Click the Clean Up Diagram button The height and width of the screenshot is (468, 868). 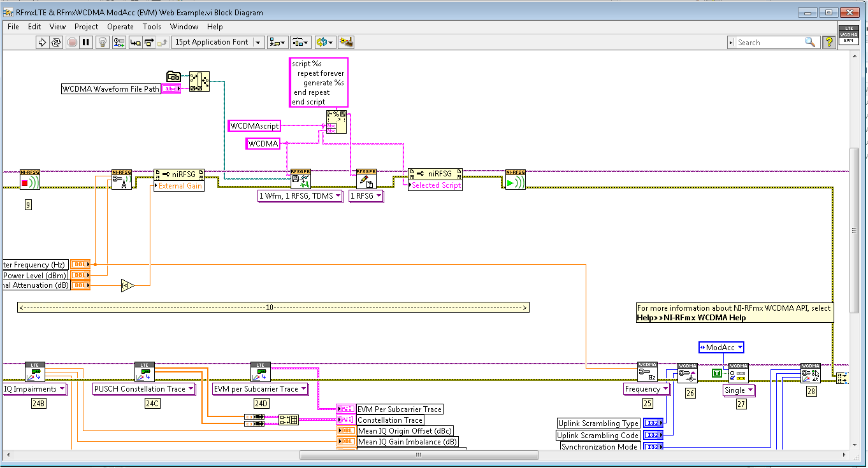click(x=346, y=42)
